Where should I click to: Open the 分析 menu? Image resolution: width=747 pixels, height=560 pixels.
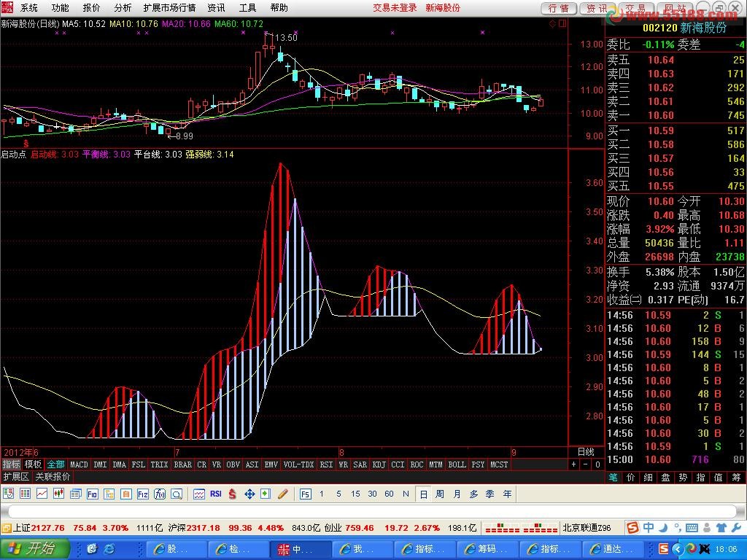point(123,7)
